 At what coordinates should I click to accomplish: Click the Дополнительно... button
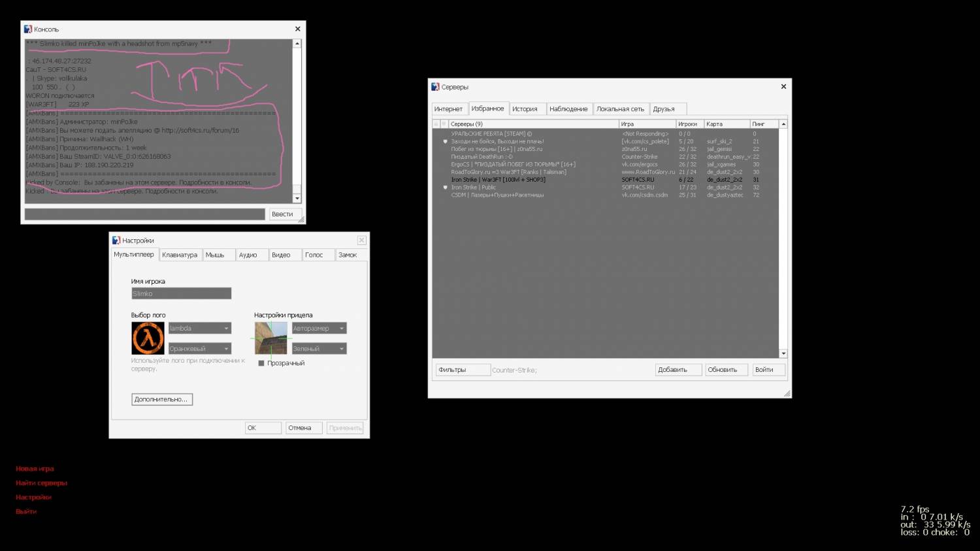point(161,399)
